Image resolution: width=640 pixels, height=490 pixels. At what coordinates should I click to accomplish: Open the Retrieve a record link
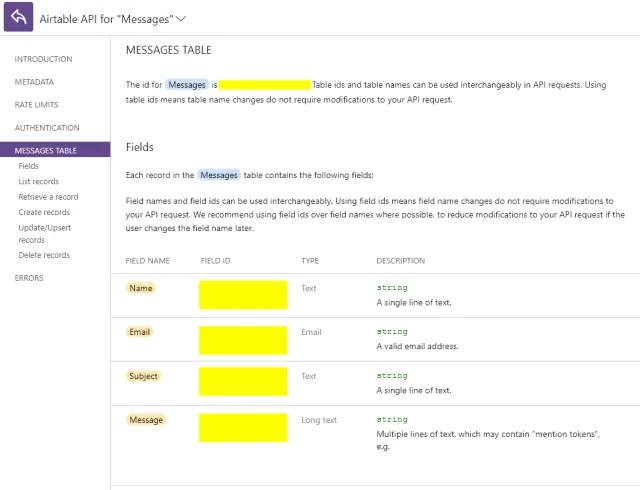pyautogui.click(x=48, y=197)
